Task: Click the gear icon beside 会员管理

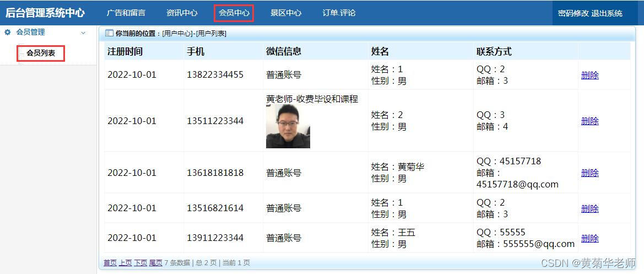Action: click(7, 33)
